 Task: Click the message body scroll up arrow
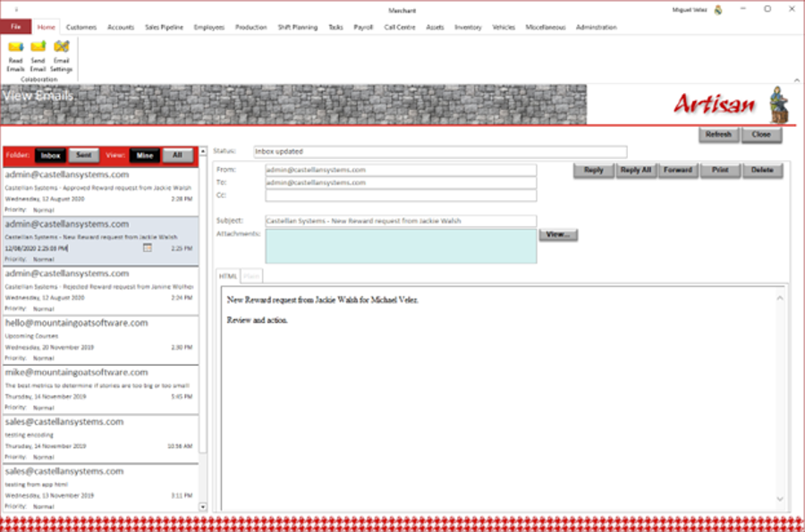[780, 298]
